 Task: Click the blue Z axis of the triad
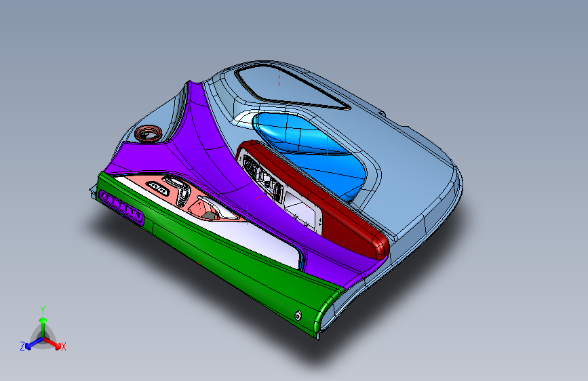pyautogui.click(x=31, y=344)
